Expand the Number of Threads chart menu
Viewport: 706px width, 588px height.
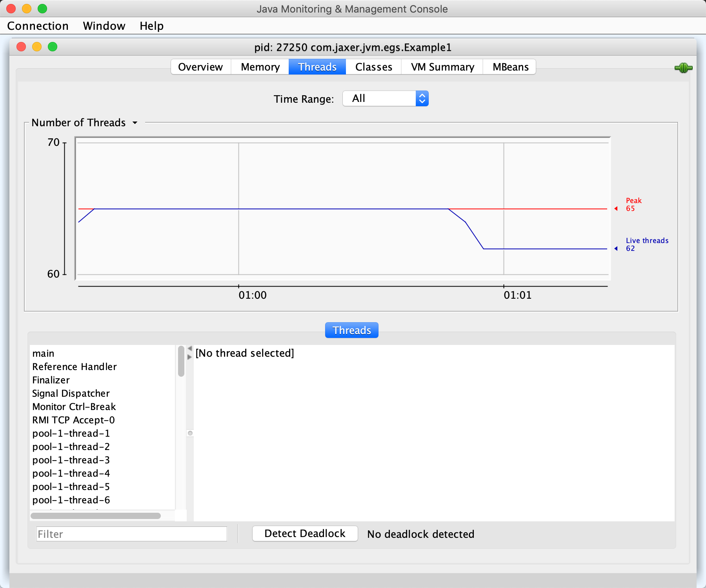(x=135, y=123)
